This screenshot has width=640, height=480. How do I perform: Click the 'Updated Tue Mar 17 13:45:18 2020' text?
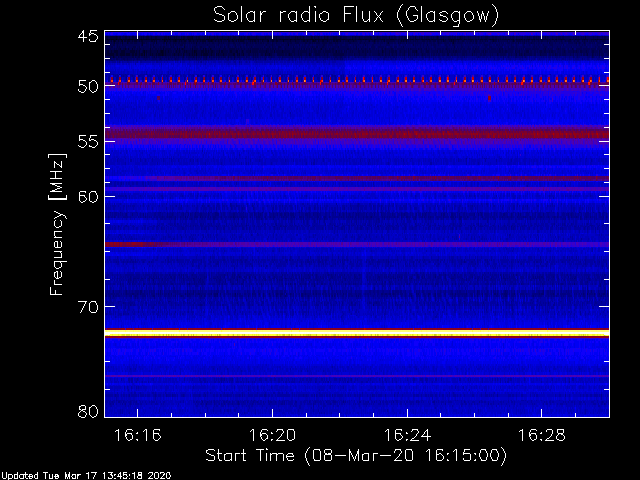coord(86,476)
